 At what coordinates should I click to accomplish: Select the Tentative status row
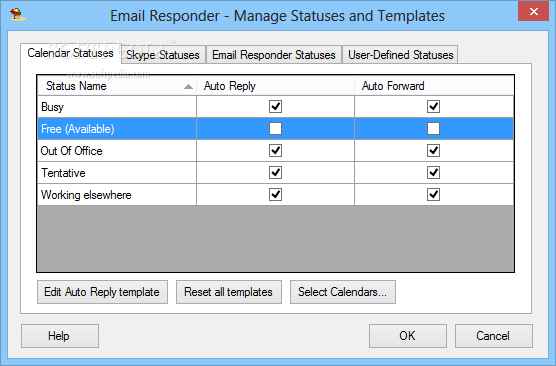275,173
